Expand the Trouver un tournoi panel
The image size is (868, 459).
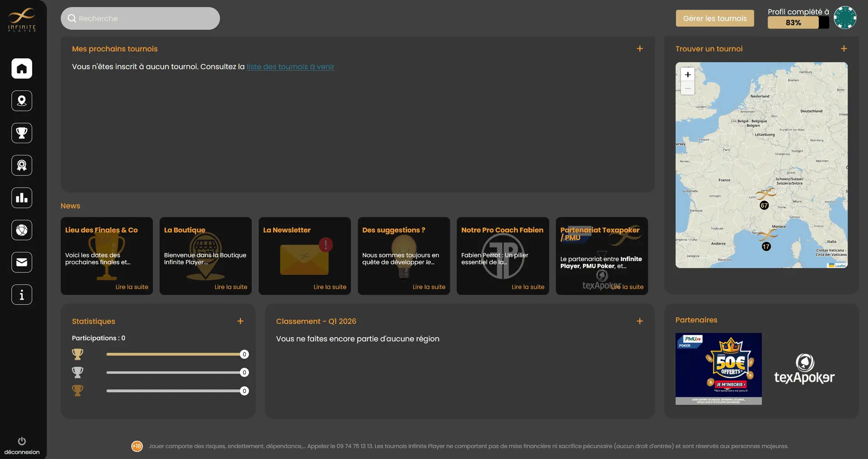[x=844, y=49]
